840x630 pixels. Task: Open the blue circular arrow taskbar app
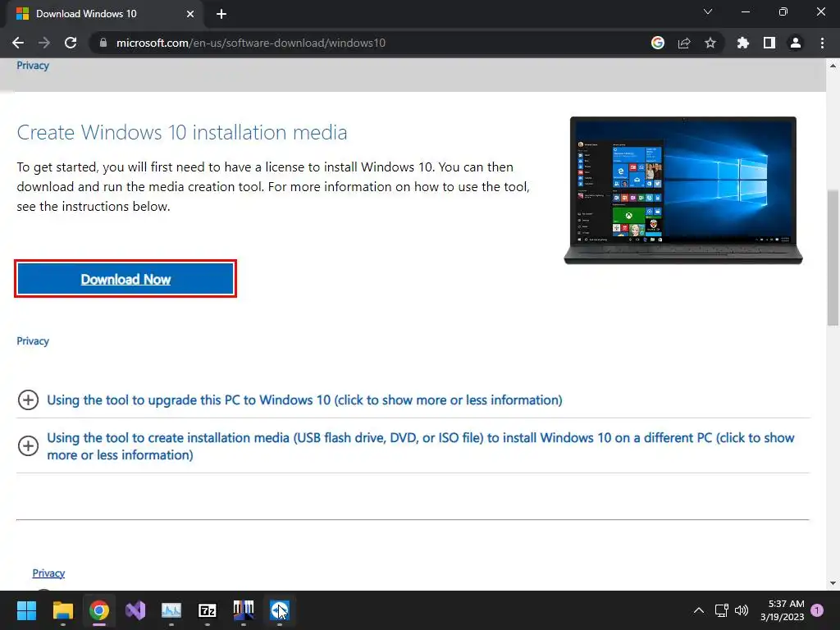click(x=280, y=610)
